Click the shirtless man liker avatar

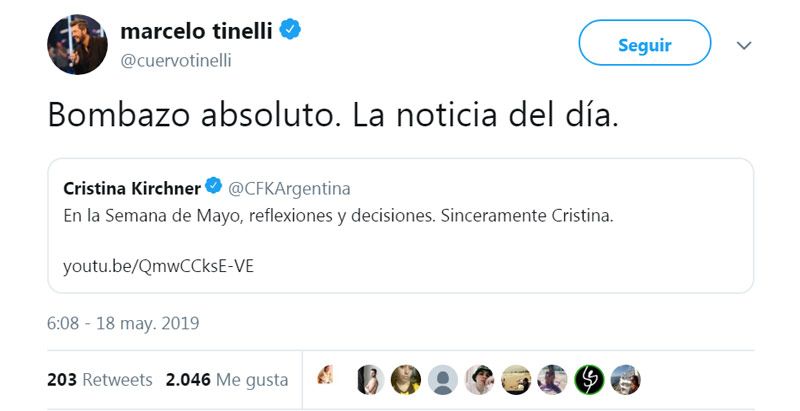371,379
